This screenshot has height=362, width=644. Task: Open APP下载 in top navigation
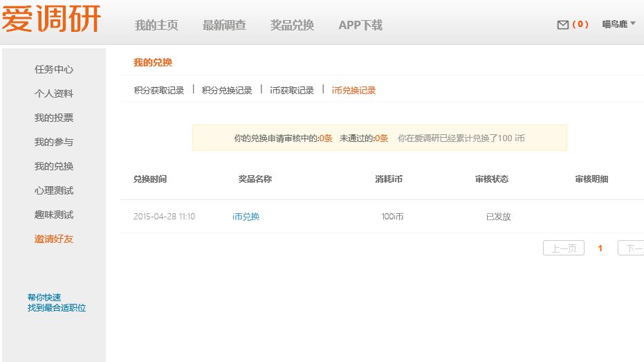click(360, 25)
